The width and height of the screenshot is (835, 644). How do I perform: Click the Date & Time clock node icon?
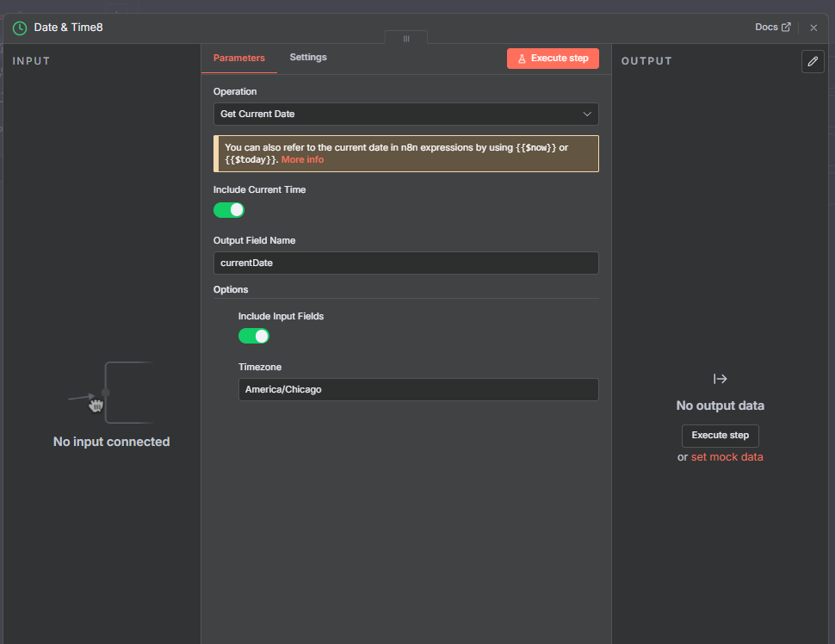tap(20, 28)
